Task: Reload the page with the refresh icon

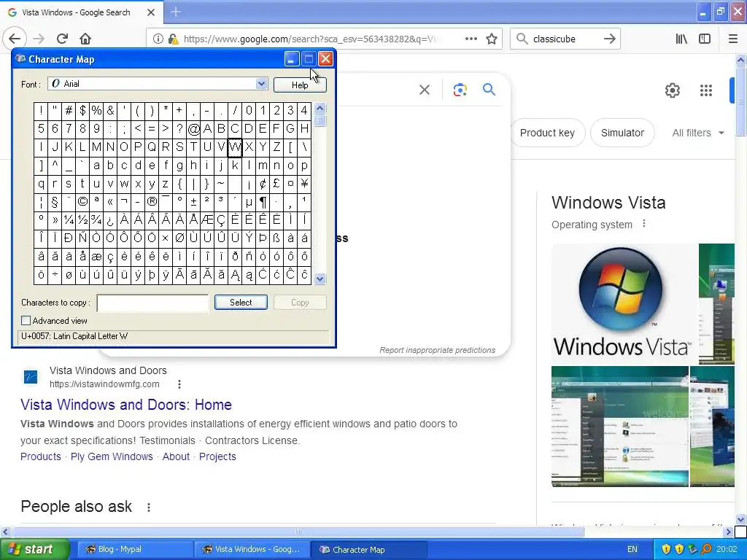Action: (x=63, y=39)
